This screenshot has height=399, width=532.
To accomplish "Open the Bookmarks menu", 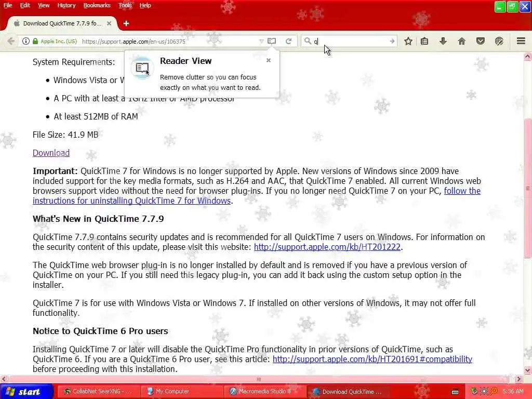I will tap(97, 5).
